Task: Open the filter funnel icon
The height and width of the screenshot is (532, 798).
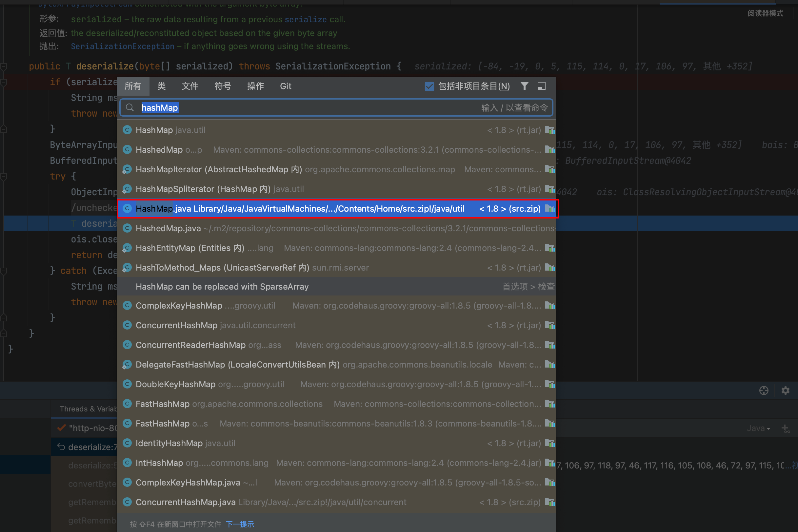Action: pyautogui.click(x=524, y=86)
